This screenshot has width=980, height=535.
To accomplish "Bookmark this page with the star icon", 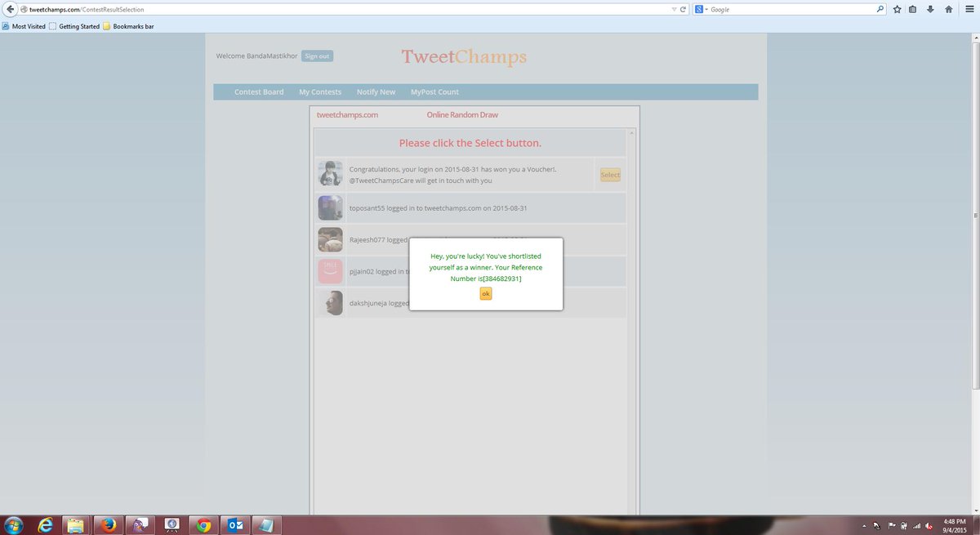I will (897, 10).
